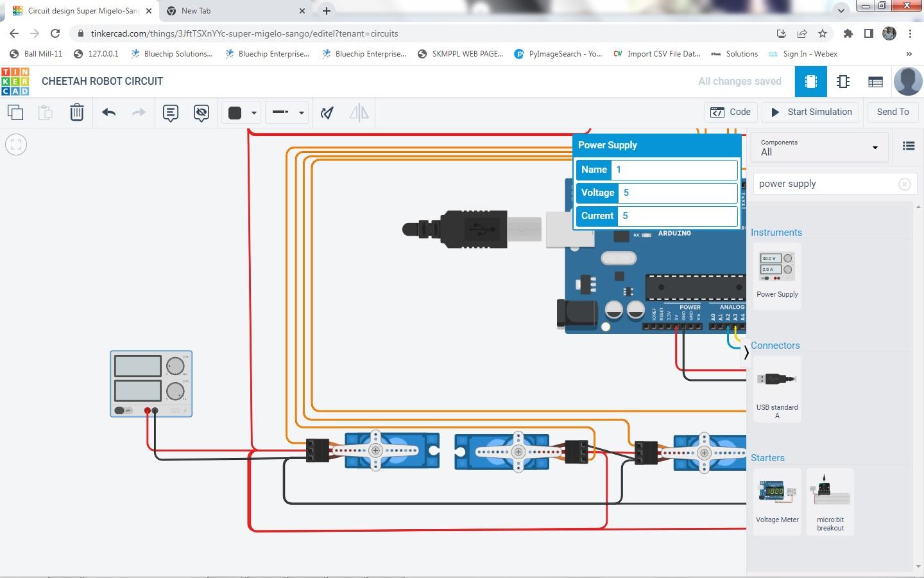The width and height of the screenshot is (924, 578).
Task: Undo the last action
Action: pyautogui.click(x=108, y=112)
